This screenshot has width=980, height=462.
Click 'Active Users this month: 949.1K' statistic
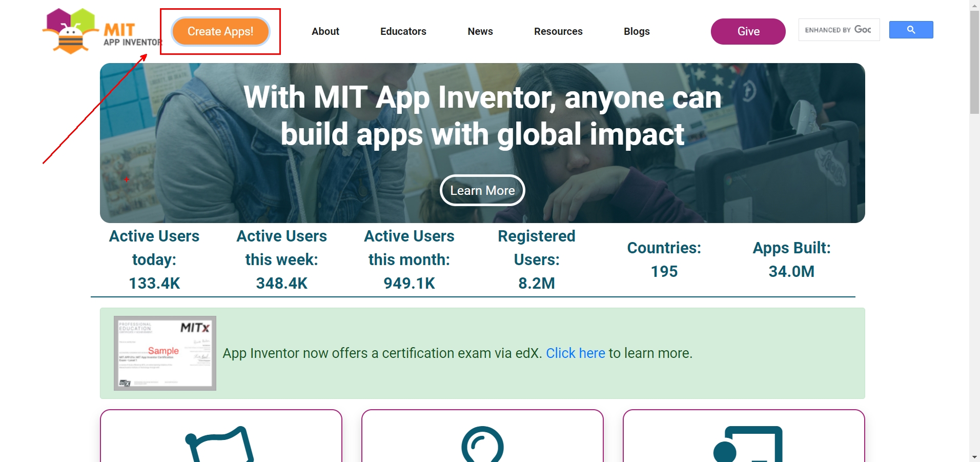(409, 259)
